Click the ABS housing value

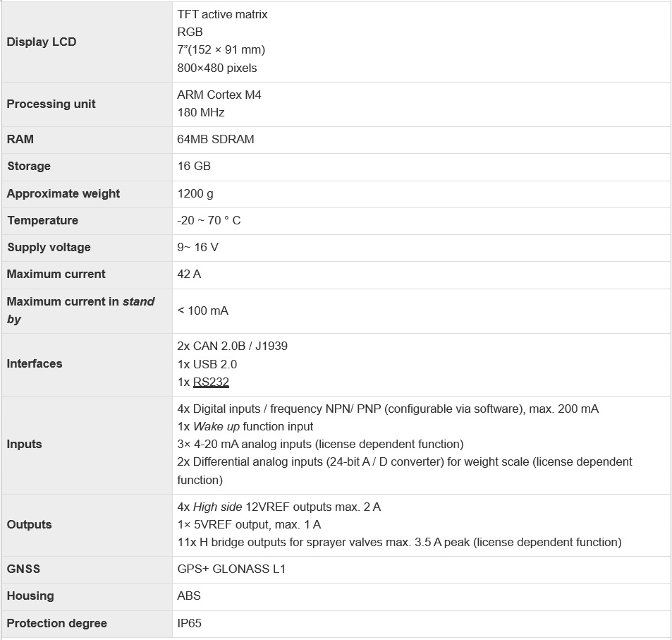pos(189,596)
